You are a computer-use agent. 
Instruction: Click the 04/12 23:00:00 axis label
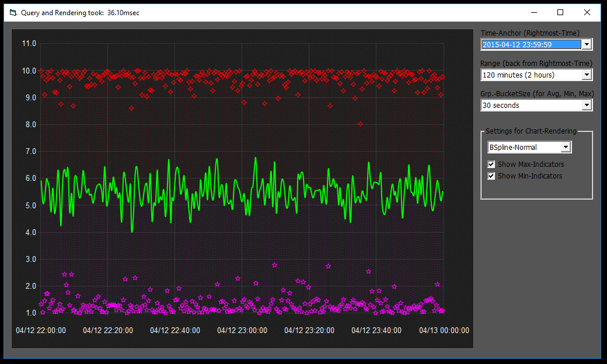click(242, 330)
